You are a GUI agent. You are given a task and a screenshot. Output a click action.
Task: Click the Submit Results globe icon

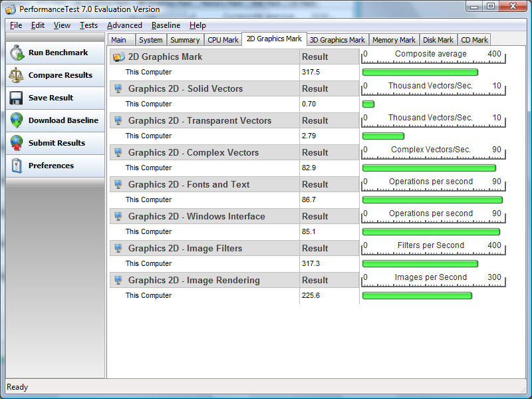coord(17,143)
